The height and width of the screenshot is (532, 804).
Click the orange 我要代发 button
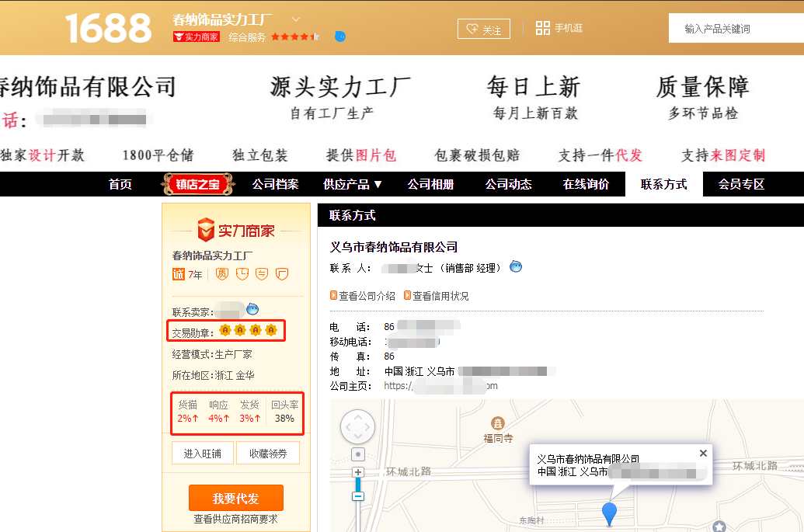(236, 498)
